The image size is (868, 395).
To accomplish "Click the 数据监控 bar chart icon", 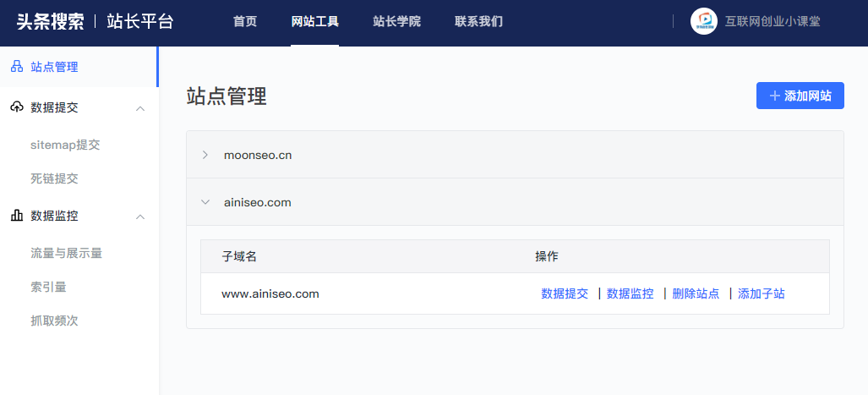I will pos(17,216).
